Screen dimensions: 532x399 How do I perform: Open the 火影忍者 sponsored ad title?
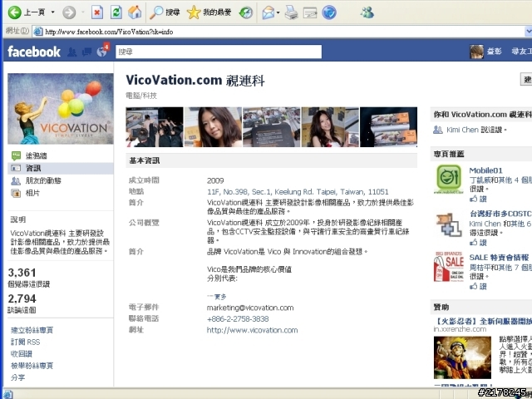coord(483,321)
